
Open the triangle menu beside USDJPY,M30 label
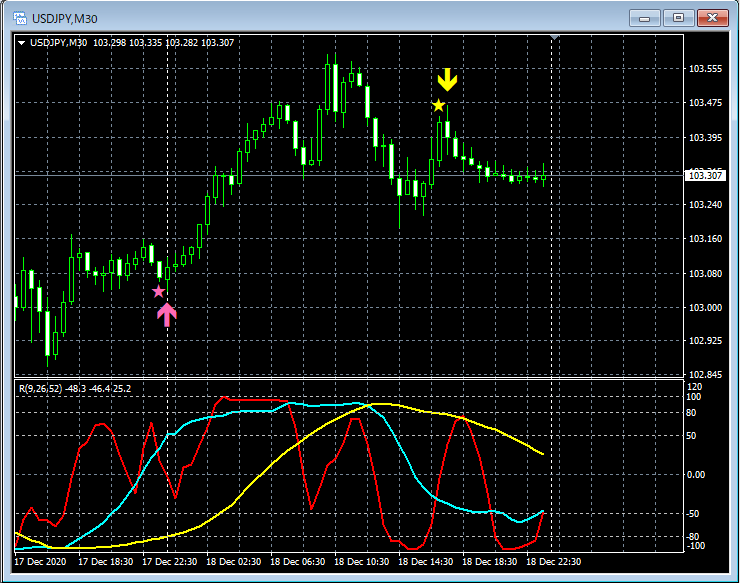(22, 42)
